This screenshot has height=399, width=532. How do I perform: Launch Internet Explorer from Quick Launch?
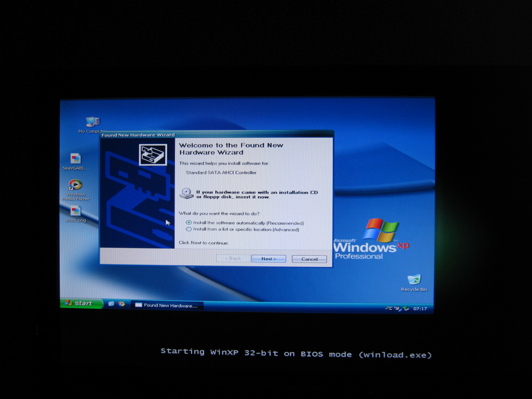tap(111, 304)
